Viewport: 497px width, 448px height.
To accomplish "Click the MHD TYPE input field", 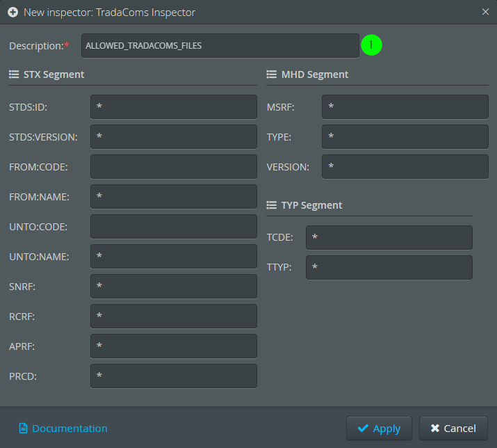I will point(405,137).
